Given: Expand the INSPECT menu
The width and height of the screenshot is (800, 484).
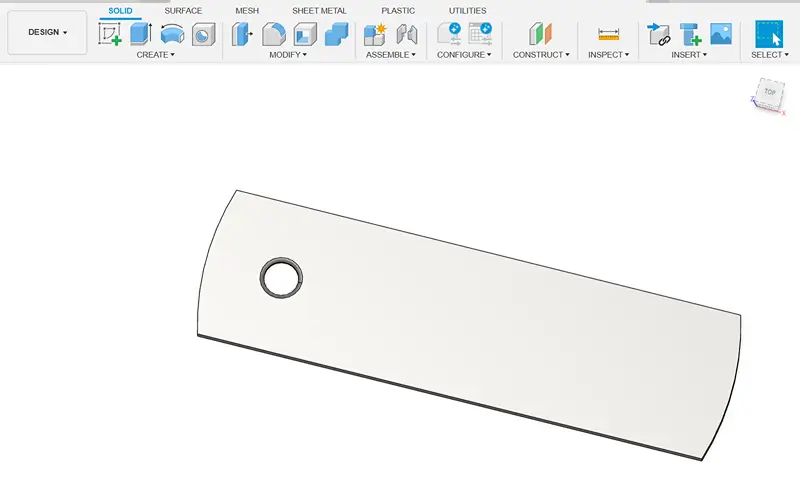Looking at the screenshot, I should tap(609, 55).
